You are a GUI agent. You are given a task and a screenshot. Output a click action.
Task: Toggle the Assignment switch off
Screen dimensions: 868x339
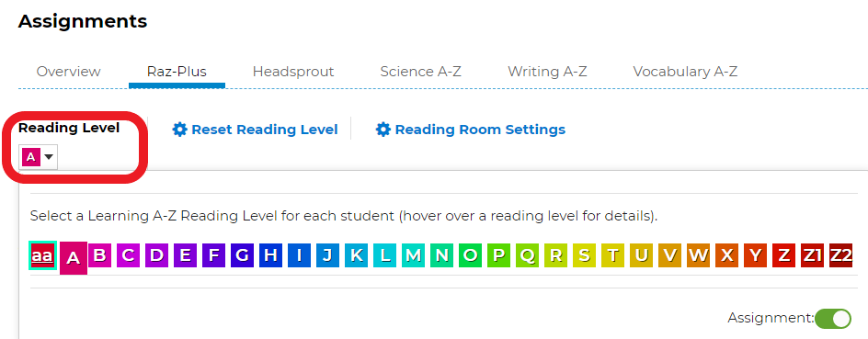click(x=832, y=319)
